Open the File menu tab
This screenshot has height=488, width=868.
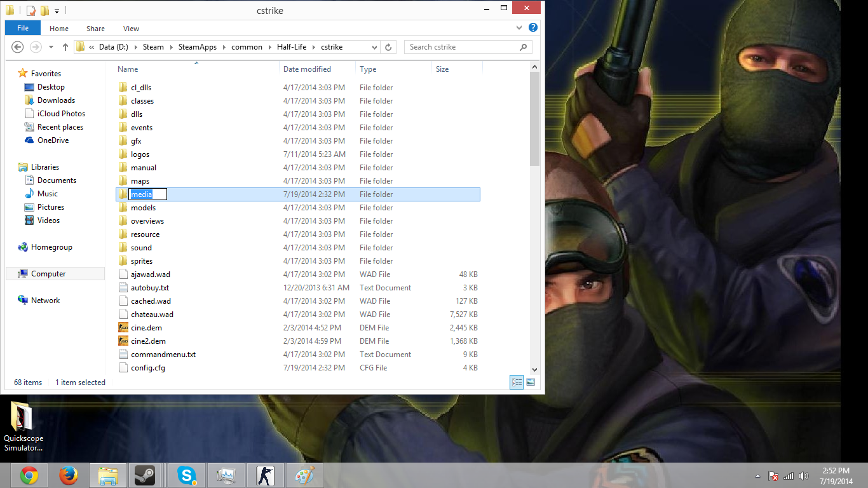pyautogui.click(x=23, y=28)
